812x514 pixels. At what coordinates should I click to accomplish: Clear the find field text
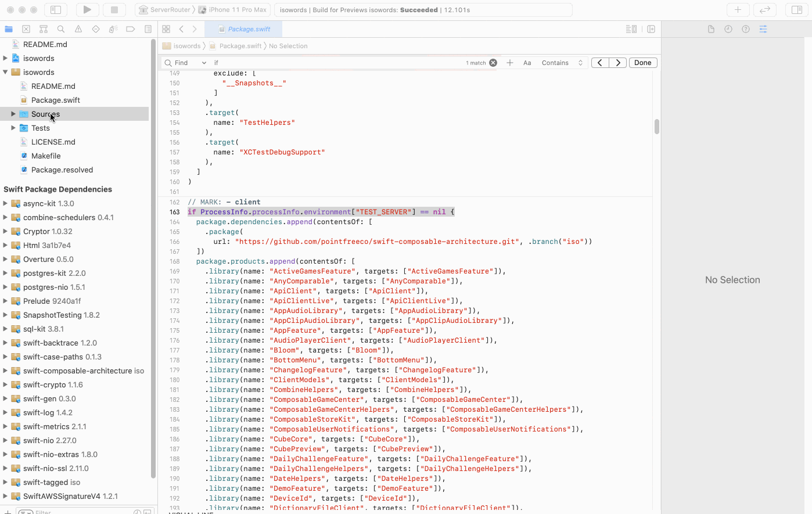click(493, 63)
